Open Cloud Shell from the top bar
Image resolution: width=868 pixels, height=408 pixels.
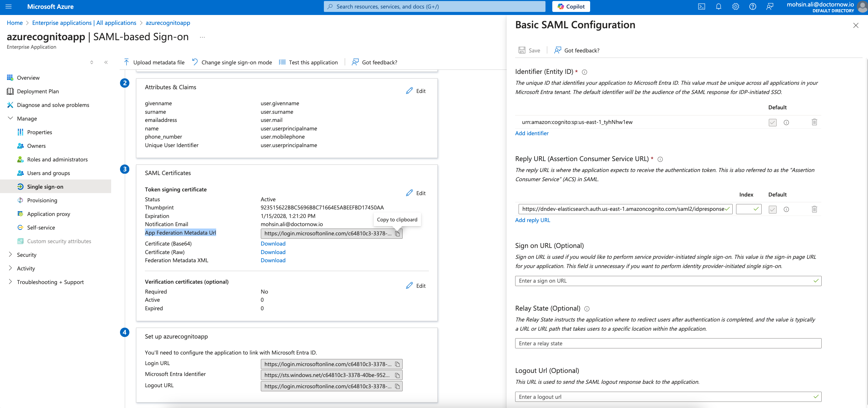point(701,6)
